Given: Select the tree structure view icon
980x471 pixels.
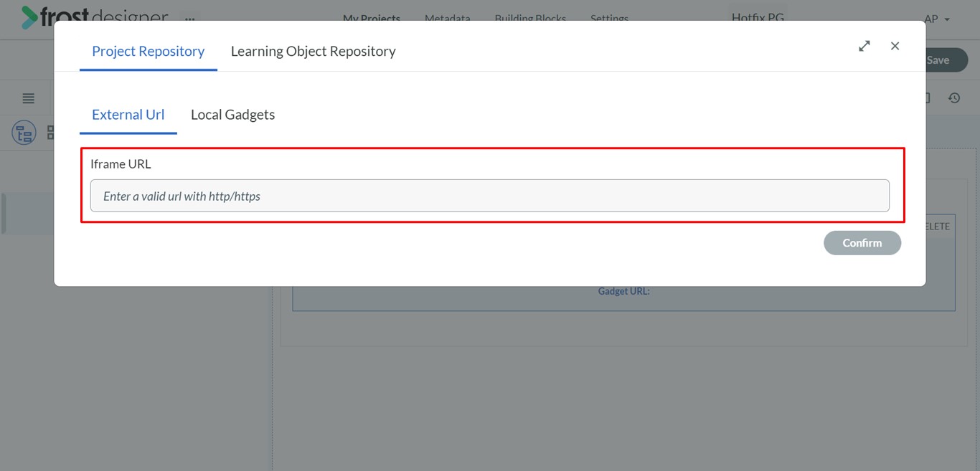Looking at the screenshot, I should coord(24,133).
